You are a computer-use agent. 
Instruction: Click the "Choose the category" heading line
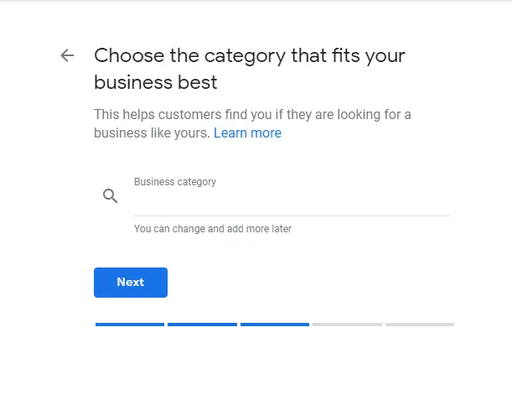pos(250,56)
